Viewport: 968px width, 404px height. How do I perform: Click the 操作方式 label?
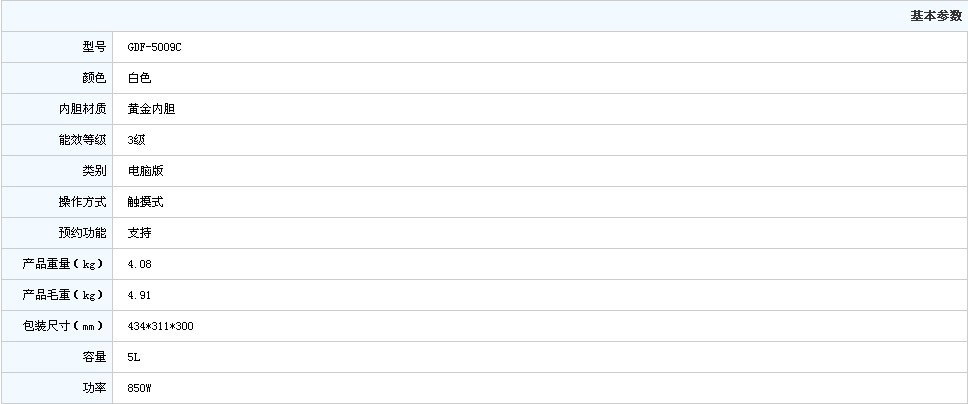[82, 202]
